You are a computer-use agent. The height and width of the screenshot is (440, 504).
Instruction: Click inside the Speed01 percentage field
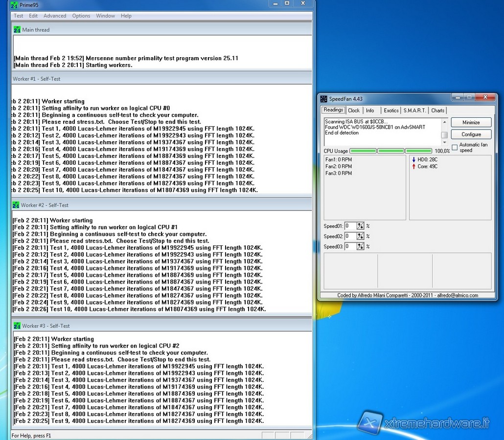[x=350, y=226]
